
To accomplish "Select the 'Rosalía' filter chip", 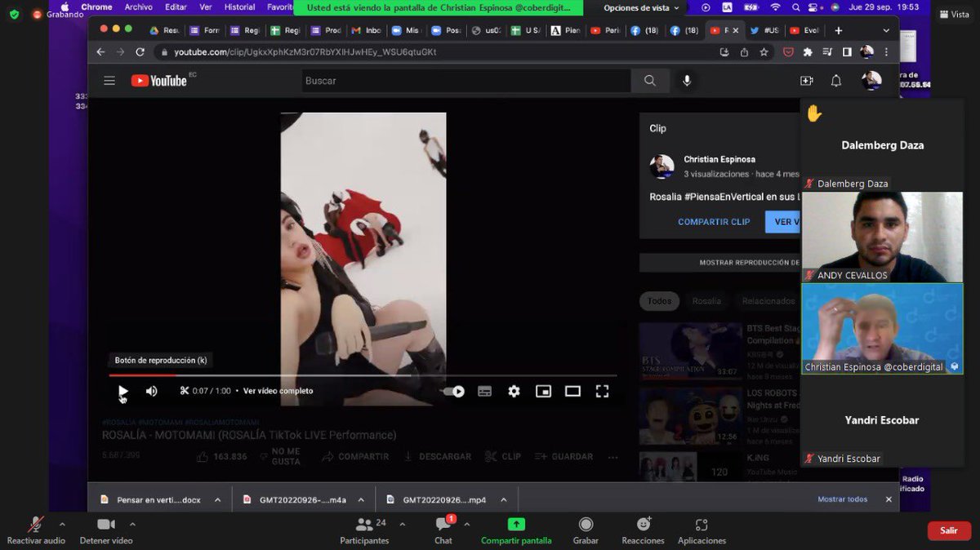I will click(x=706, y=301).
